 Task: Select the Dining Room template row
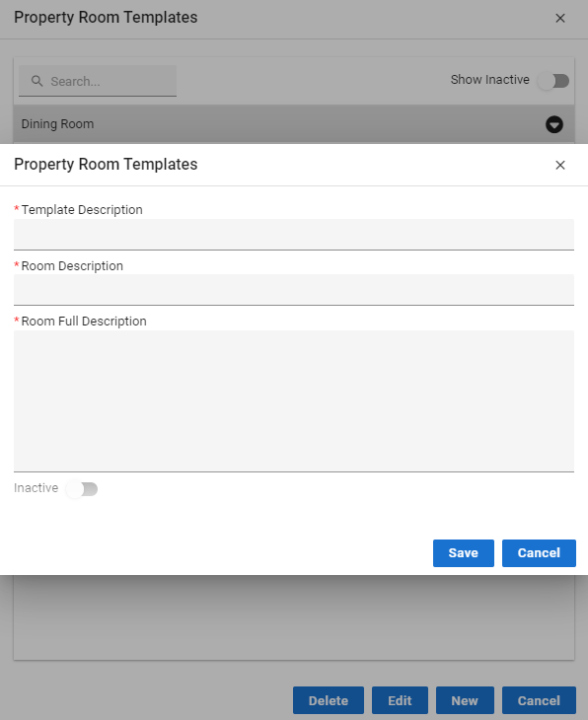tap(294, 124)
